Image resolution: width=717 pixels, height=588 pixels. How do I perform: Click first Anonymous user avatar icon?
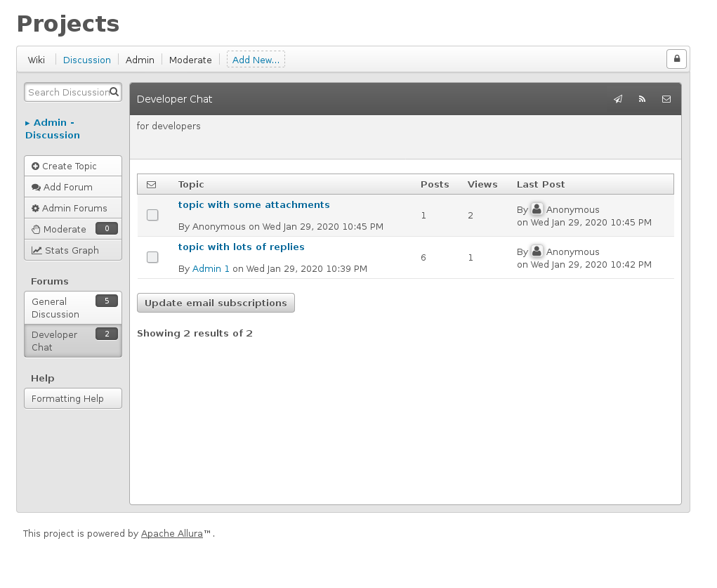point(537,209)
